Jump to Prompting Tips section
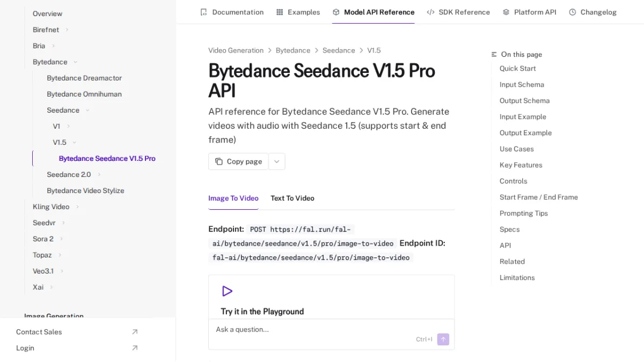This screenshot has height=362, width=644. tap(524, 213)
